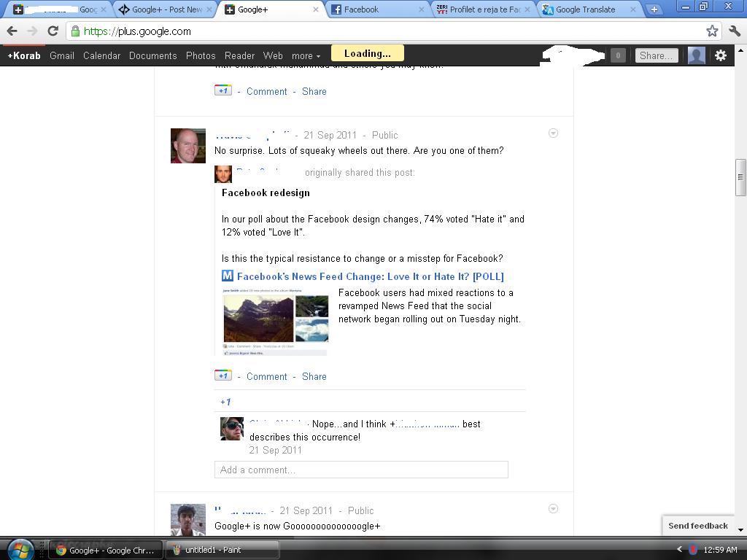This screenshot has width=747, height=560.
Task: Click Comment link on the topmost post
Action: point(267,91)
